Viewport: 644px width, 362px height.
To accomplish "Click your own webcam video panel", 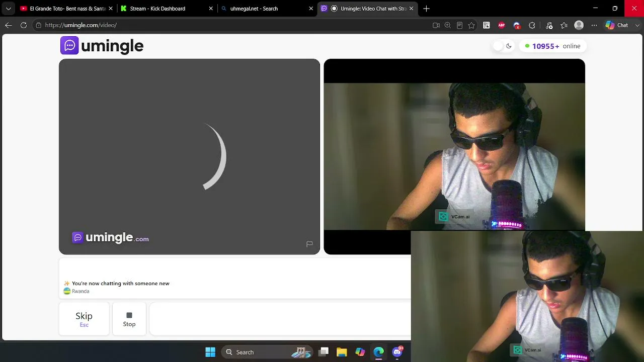I will (454, 156).
